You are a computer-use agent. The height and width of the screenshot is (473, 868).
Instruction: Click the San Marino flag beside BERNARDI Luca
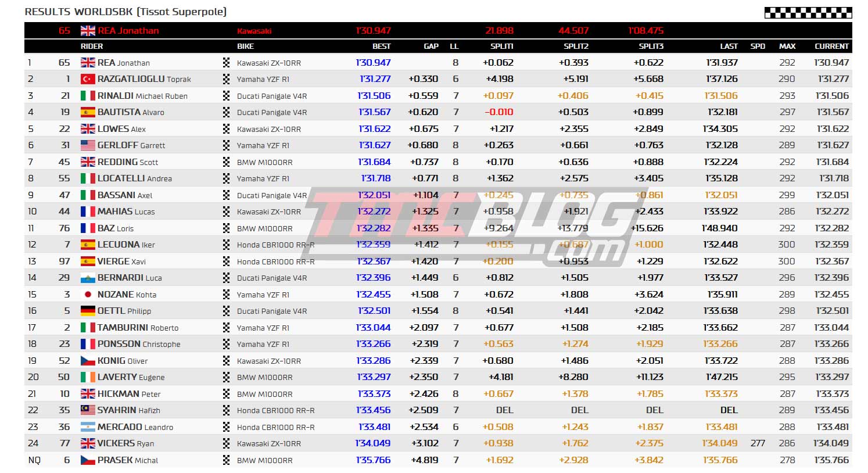pos(88,278)
